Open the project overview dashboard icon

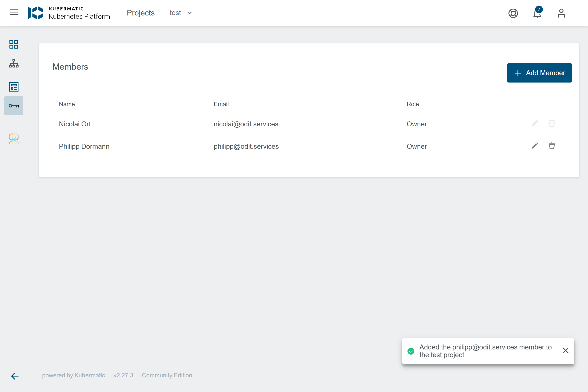pyautogui.click(x=14, y=44)
